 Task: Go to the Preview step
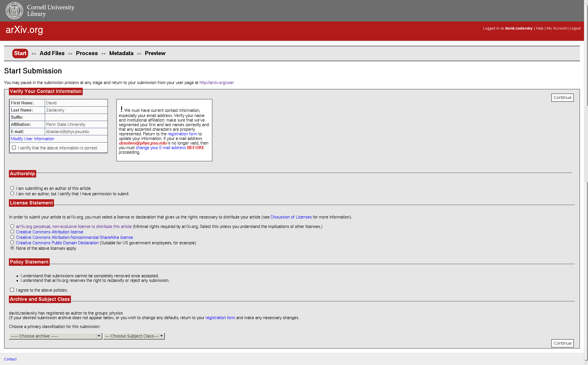[155, 53]
